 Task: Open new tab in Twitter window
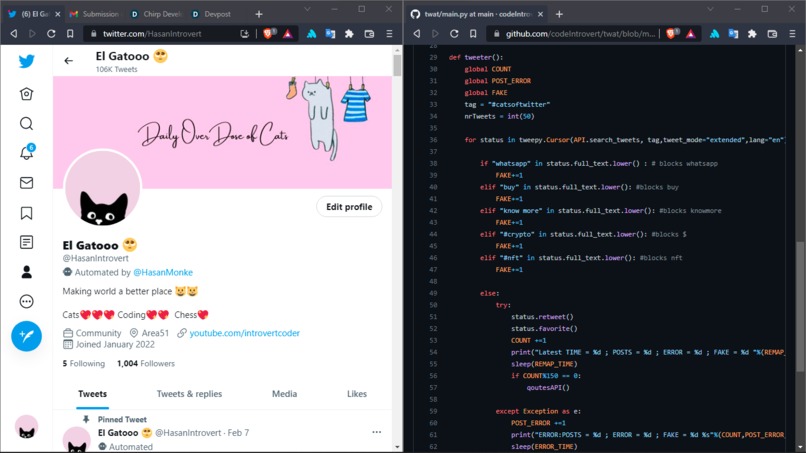[x=259, y=14]
